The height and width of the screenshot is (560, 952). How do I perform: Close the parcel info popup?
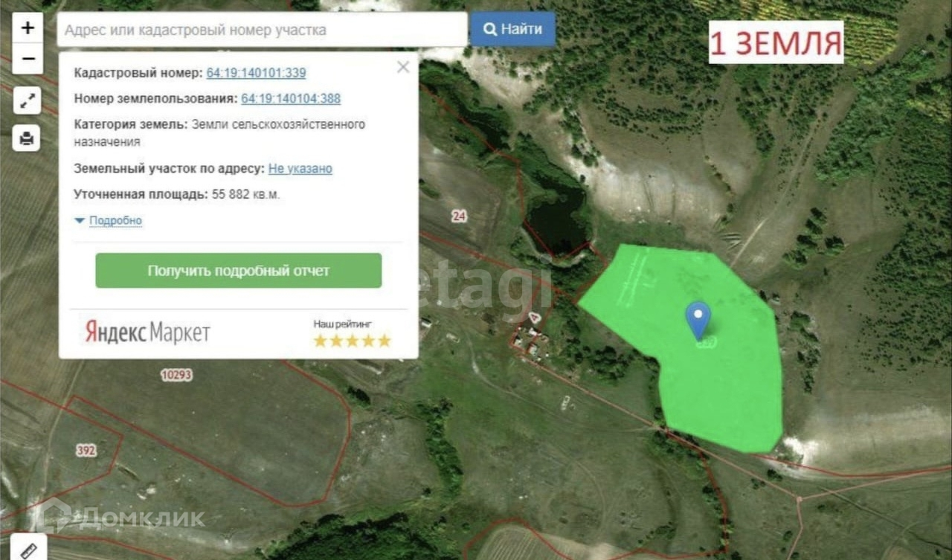[x=403, y=68]
